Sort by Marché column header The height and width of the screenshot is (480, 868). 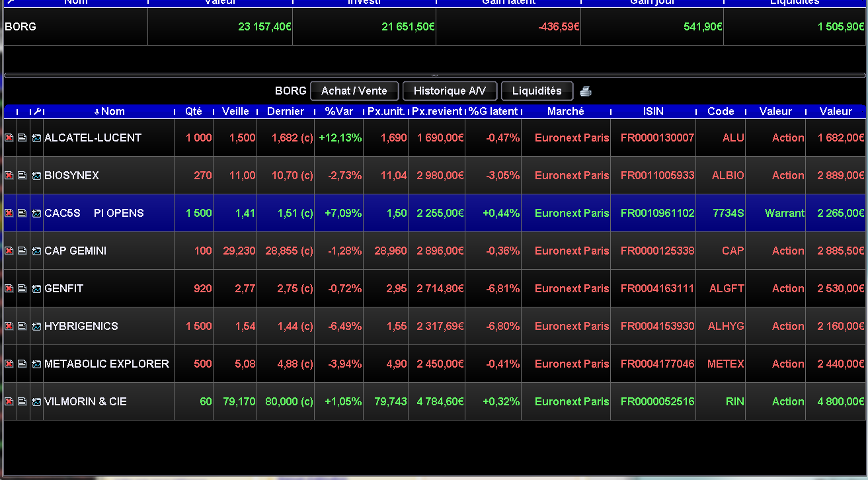(566, 111)
